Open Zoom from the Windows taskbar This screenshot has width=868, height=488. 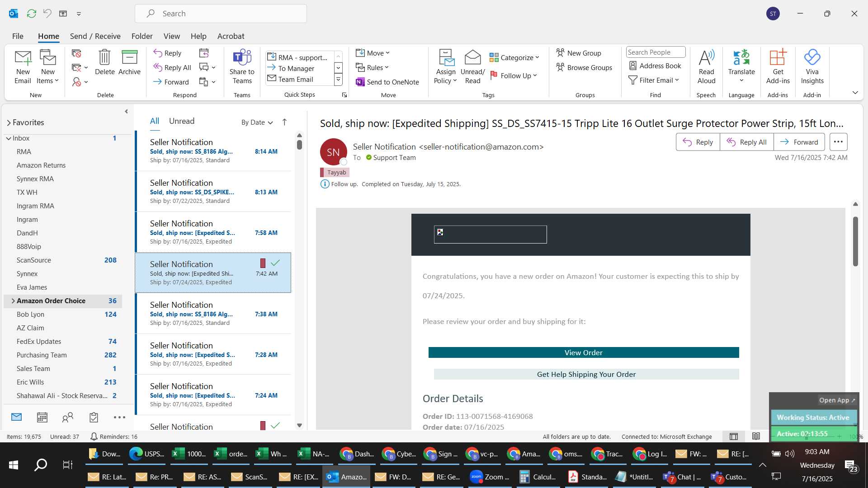490,477
